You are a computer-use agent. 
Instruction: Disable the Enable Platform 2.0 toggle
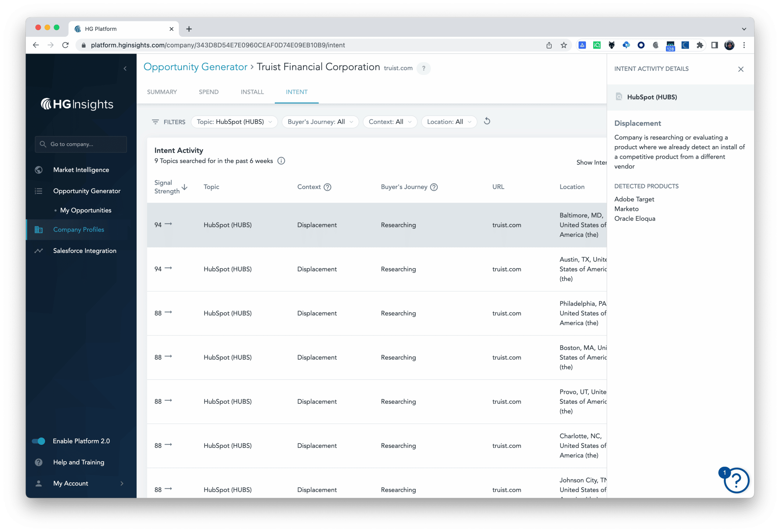[38, 441]
